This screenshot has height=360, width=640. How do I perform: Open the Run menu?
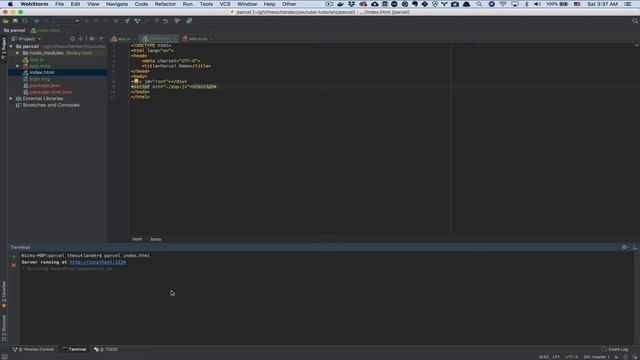click(187, 4)
